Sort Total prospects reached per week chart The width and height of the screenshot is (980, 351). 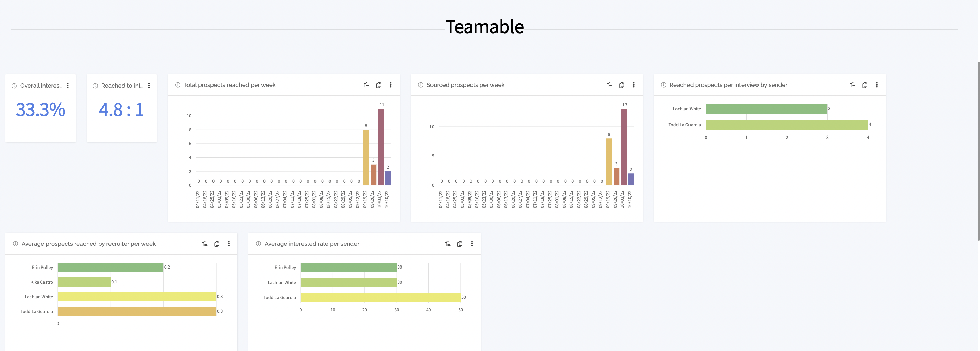point(366,85)
